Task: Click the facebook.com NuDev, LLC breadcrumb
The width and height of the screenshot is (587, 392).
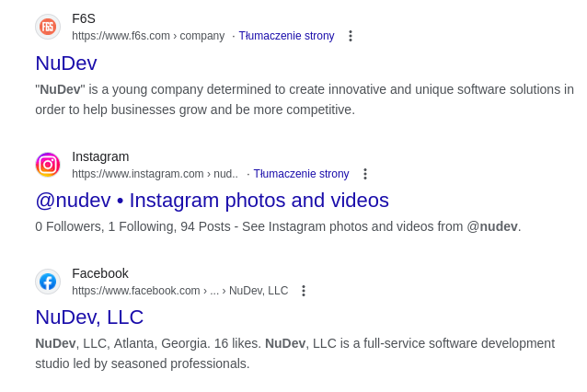Action: [x=179, y=291]
